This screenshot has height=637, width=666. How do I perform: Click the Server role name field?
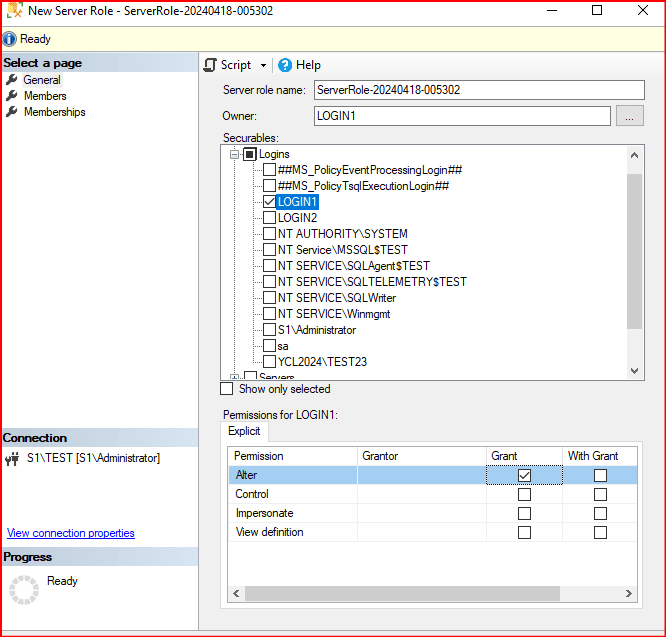coord(461,90)
